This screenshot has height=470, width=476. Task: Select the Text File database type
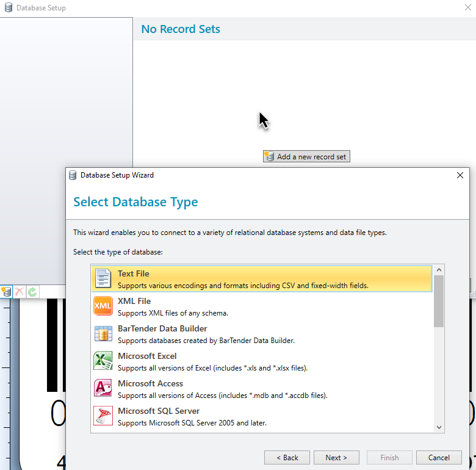pos(261,279)
